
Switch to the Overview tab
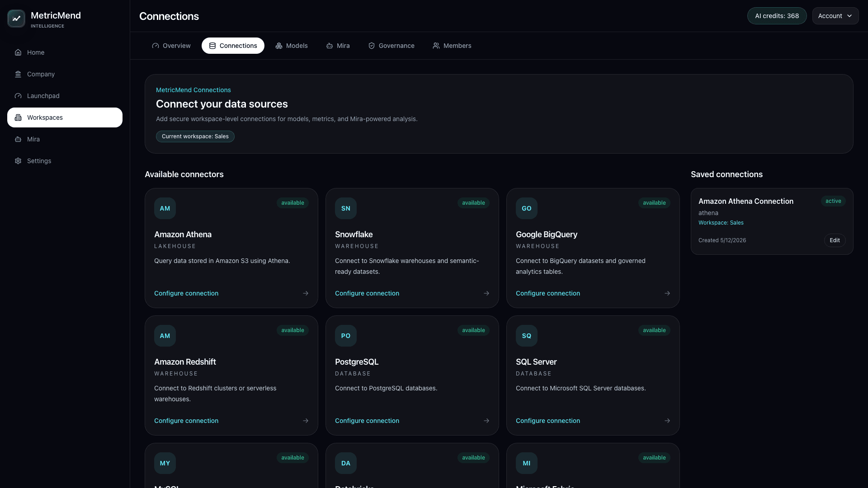(x=171, y=46)
